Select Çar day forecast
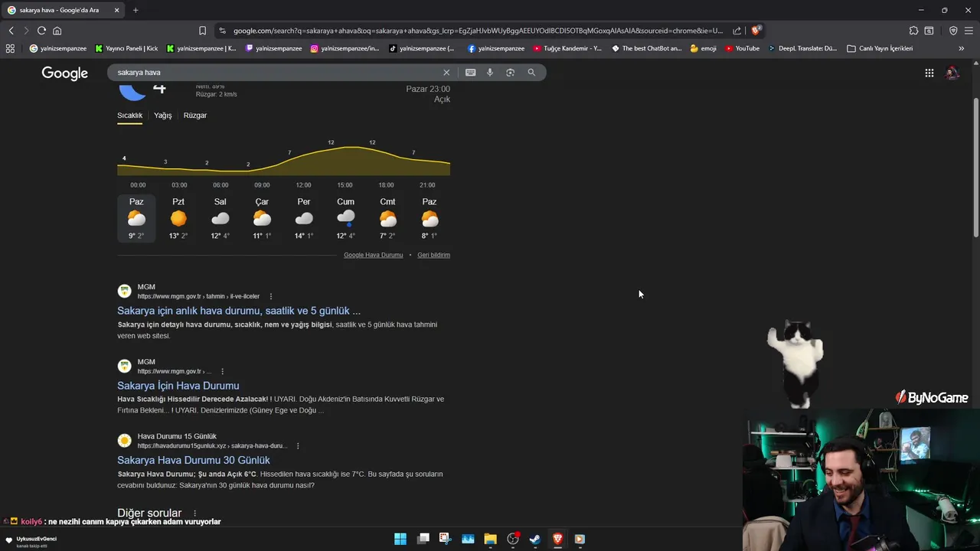Image resolution: width=980 pixels, height=551 pixels. point(262,219)
